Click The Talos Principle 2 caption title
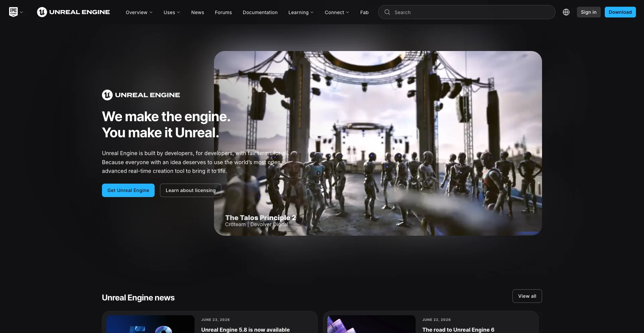Screen dimensions: 644x333 (261, 218)
